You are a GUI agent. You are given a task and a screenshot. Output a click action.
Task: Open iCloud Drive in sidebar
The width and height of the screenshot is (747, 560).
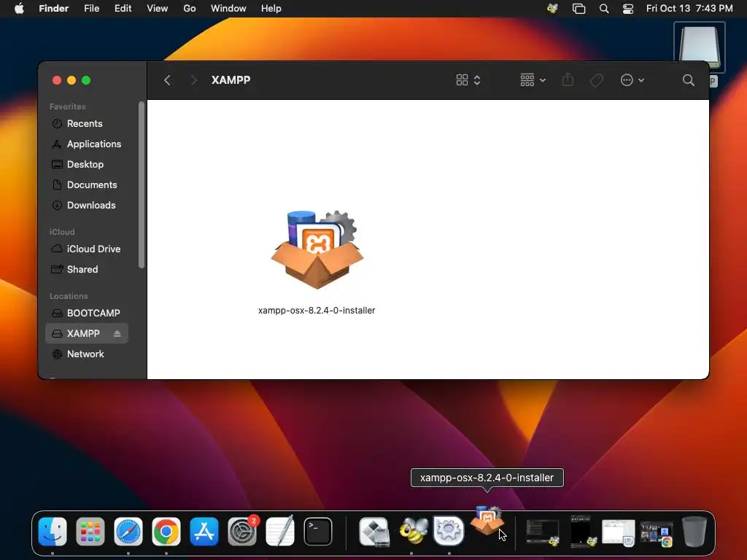click(x=87, y=249)
